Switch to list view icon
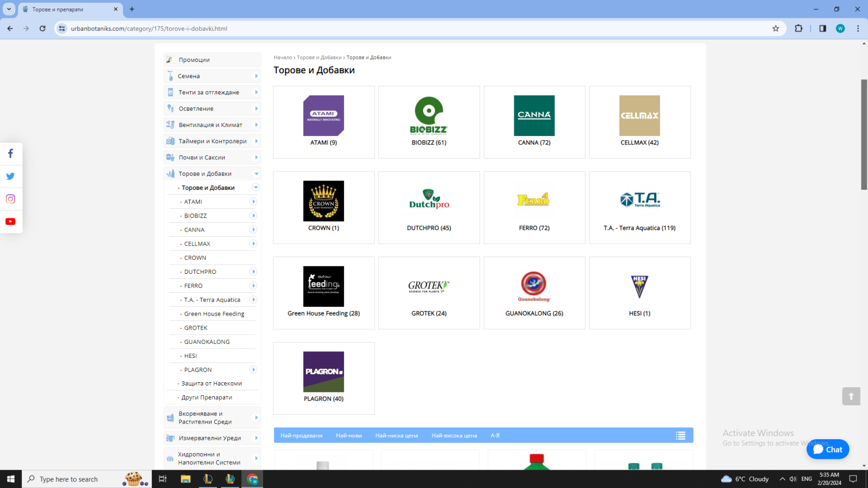The image size is (868, 488). (x=680, y=435)
